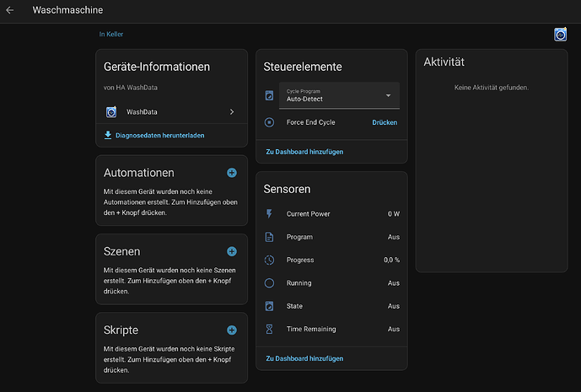This screenshot has width=581, height=392.
Task: Expand WashData integration via chevron arrow
Action: [232, 112]
